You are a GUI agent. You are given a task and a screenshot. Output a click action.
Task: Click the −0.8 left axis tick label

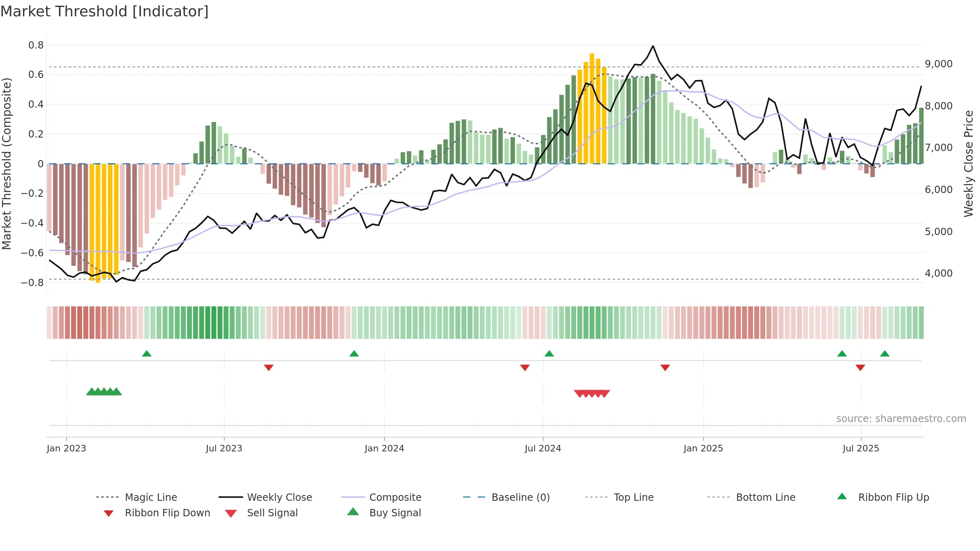point(32,282)
